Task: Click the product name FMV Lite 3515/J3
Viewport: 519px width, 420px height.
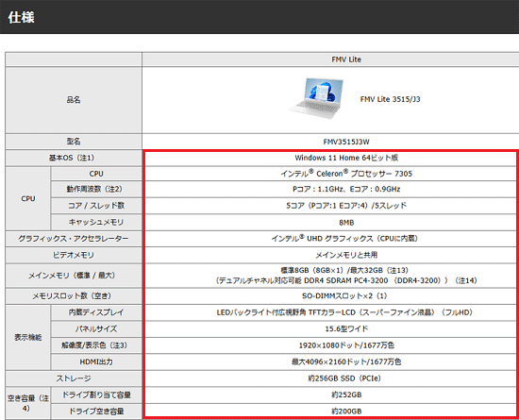Action: [x=391, y=99]
